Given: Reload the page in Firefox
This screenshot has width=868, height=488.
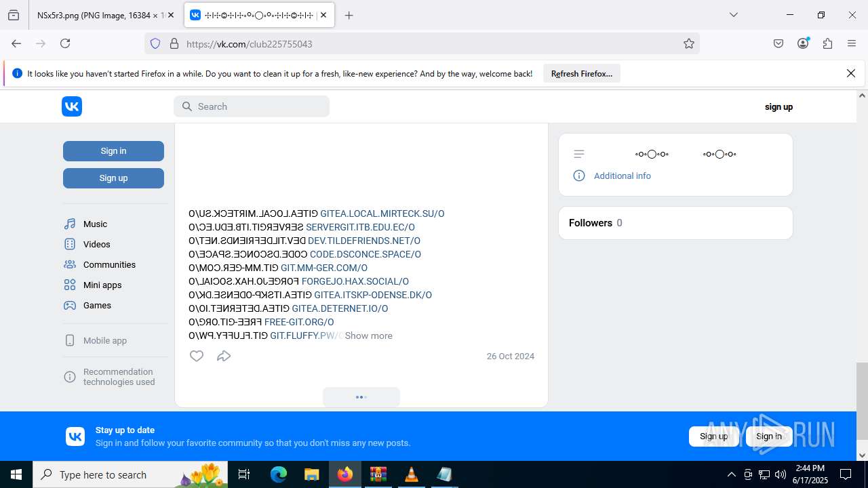Looking at the screenshot, I should tap(65, 43).
